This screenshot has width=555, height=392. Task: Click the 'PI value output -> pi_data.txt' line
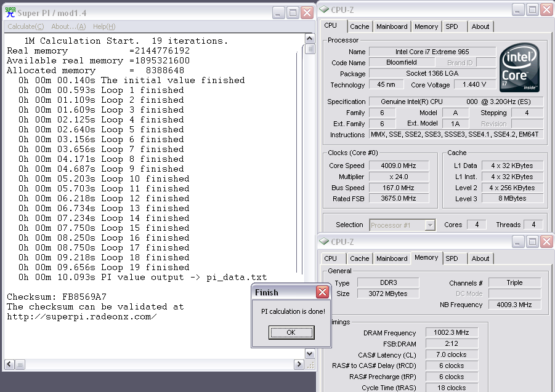[x=143, y=277]
